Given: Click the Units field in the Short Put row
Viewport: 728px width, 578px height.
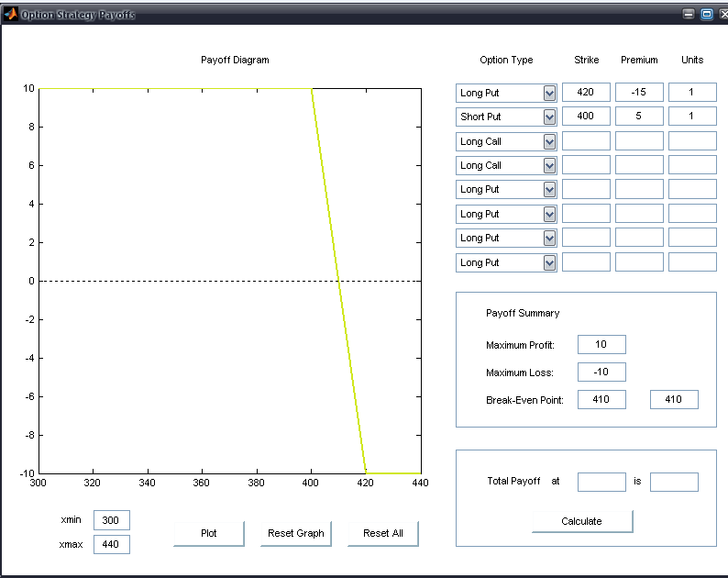Looking at the screenshot, I should (692, 116).
